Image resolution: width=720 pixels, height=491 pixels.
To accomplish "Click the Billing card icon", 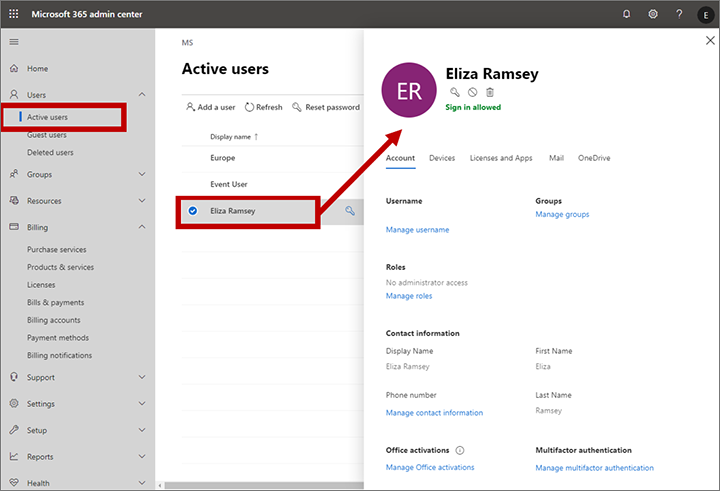I will 14,227.
